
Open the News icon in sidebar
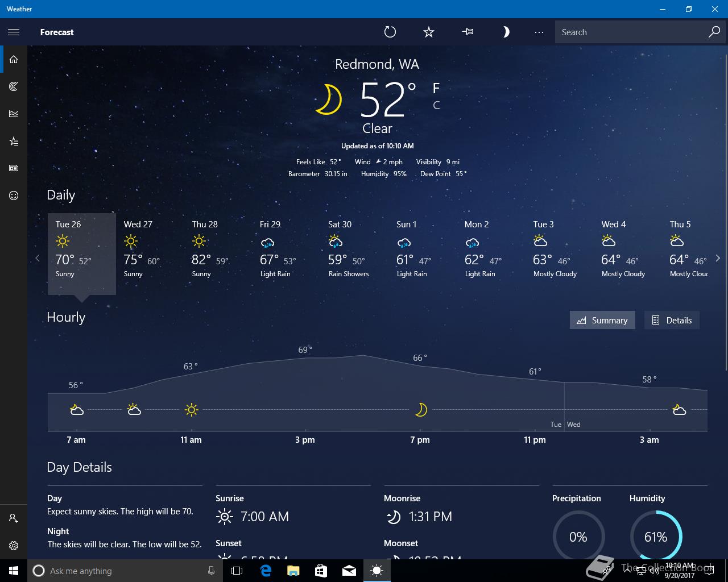tap(14, 168)
